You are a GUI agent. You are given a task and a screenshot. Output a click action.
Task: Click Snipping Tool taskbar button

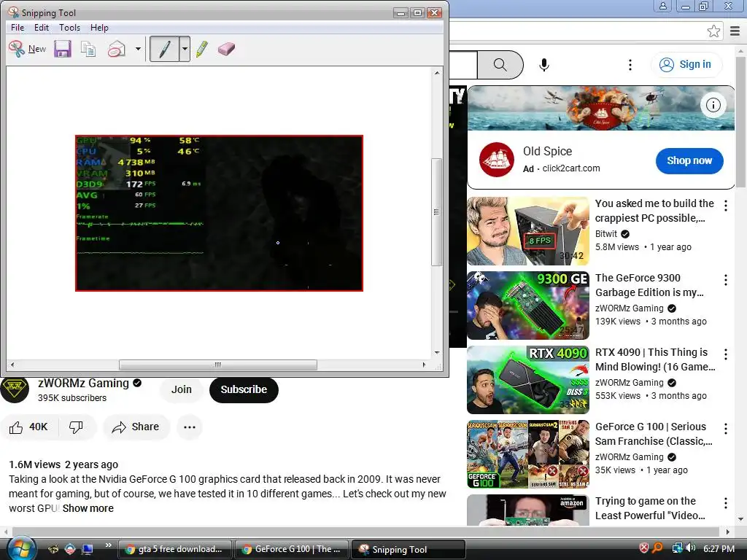tap(409, 549)
